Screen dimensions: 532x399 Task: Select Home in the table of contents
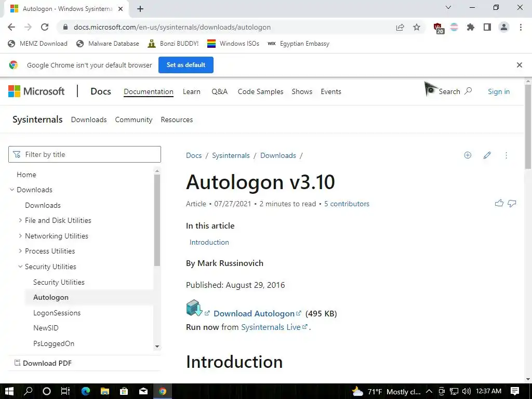tap(26, 175)
